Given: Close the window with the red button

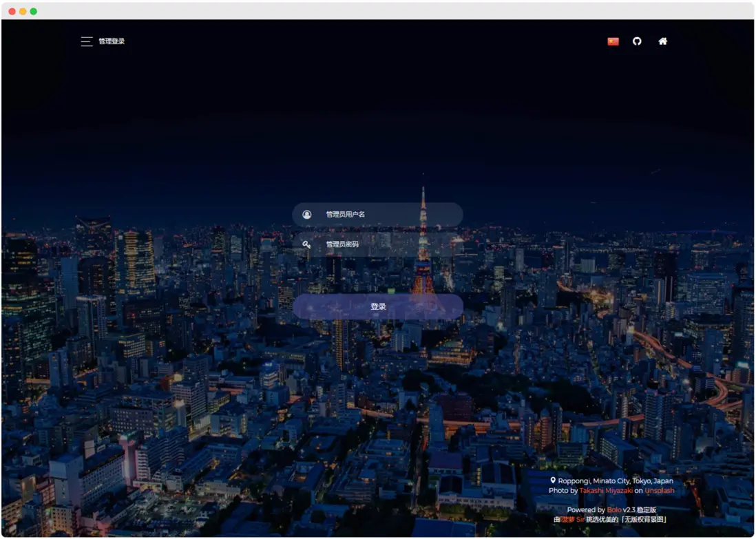Looking at the screenshot, I should tap(12, 12).
